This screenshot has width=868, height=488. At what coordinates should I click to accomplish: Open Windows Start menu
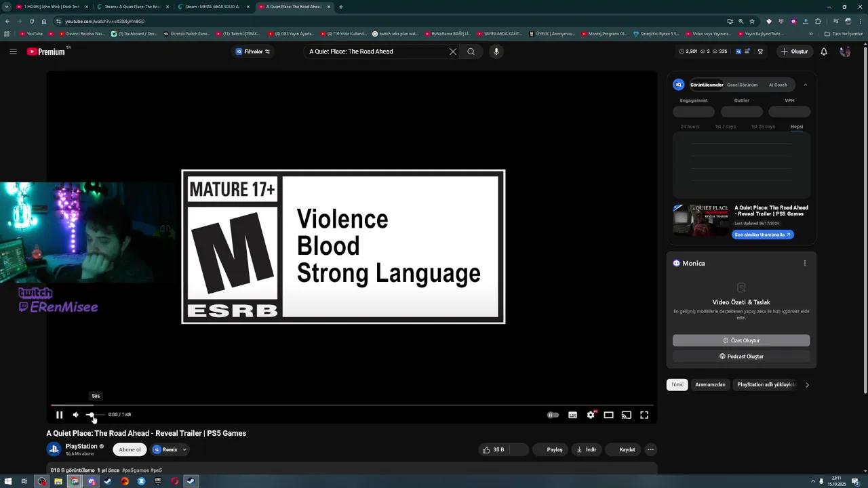8,481
